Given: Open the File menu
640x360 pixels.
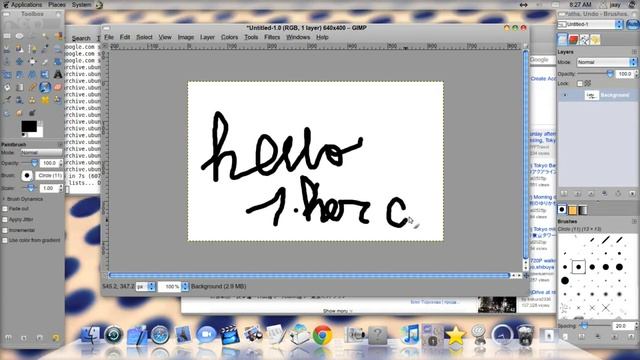Looking at the screenshot, I should [x=109, y=37].
